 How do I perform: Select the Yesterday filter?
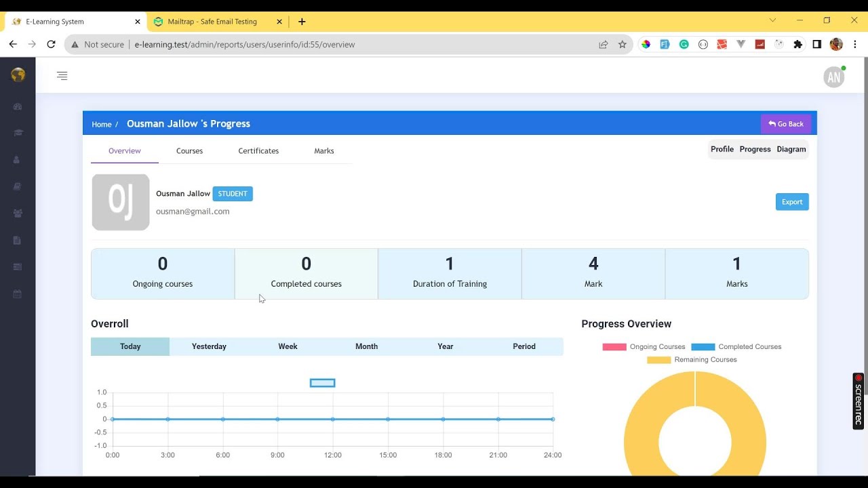pyautogui.click(x=209, y=346)
